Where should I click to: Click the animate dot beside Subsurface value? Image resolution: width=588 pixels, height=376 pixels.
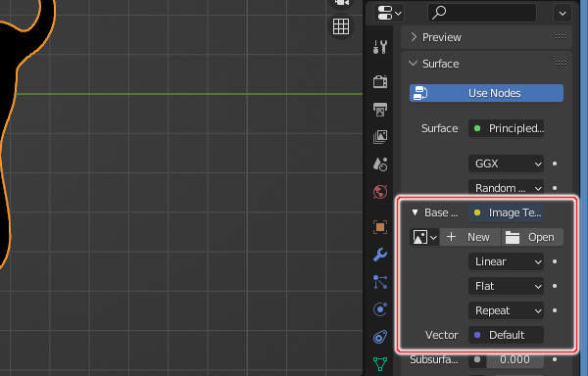coord(555,359)
